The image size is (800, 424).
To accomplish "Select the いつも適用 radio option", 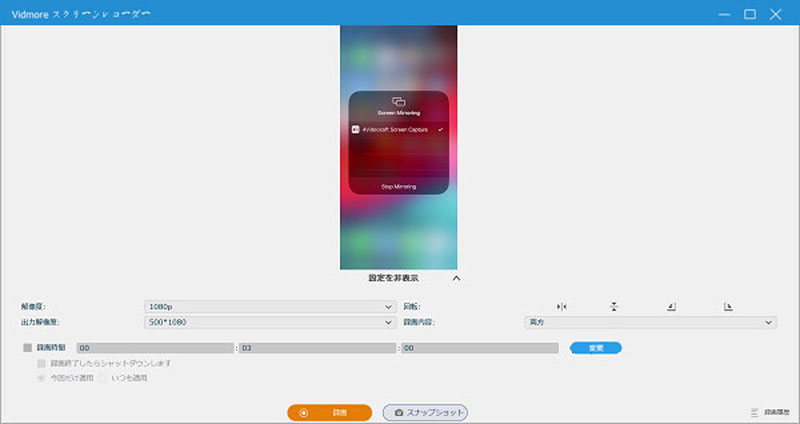I will [x=103, y=378].
